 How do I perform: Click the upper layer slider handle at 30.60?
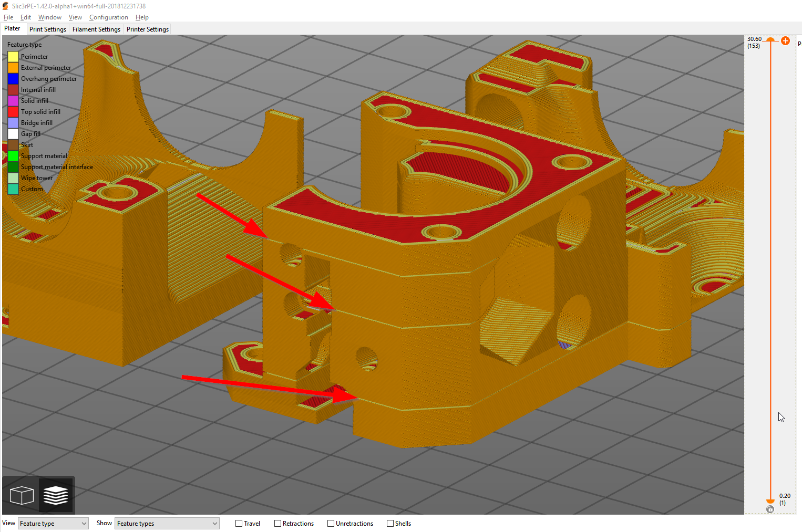click(770, 40)
